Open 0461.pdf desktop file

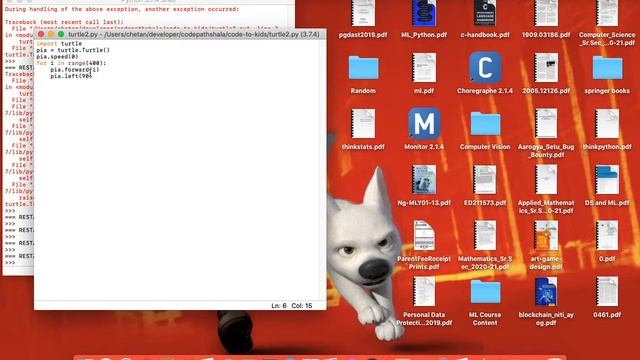(607, 291)
